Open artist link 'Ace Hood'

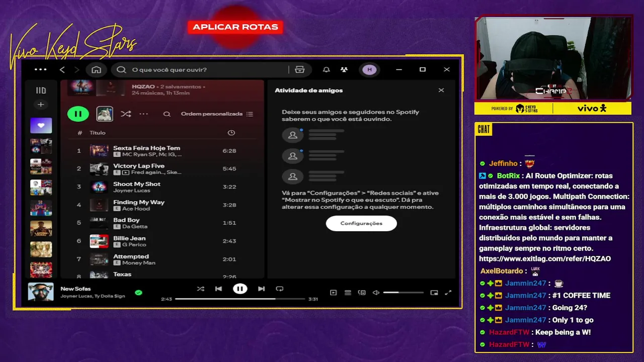(x=136, y=209)
